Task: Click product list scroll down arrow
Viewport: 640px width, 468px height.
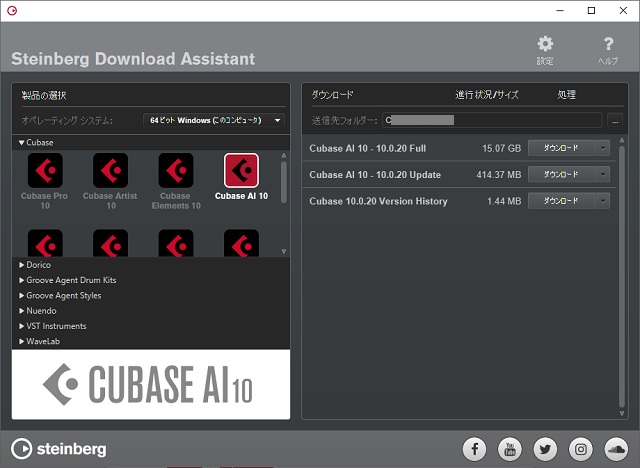Action: click(x=284, y=251)
